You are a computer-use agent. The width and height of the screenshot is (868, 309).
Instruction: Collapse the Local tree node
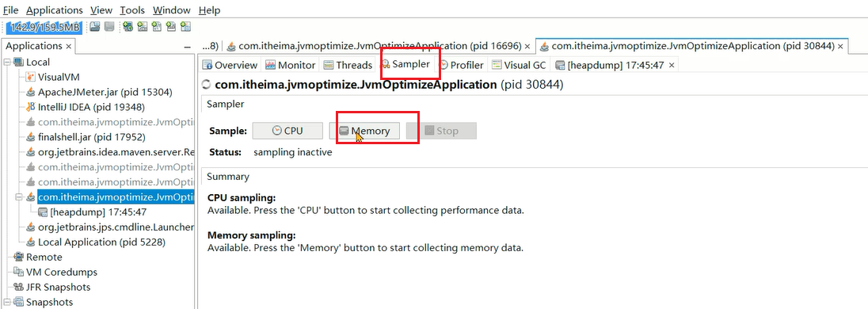click(x=7, y=62)
